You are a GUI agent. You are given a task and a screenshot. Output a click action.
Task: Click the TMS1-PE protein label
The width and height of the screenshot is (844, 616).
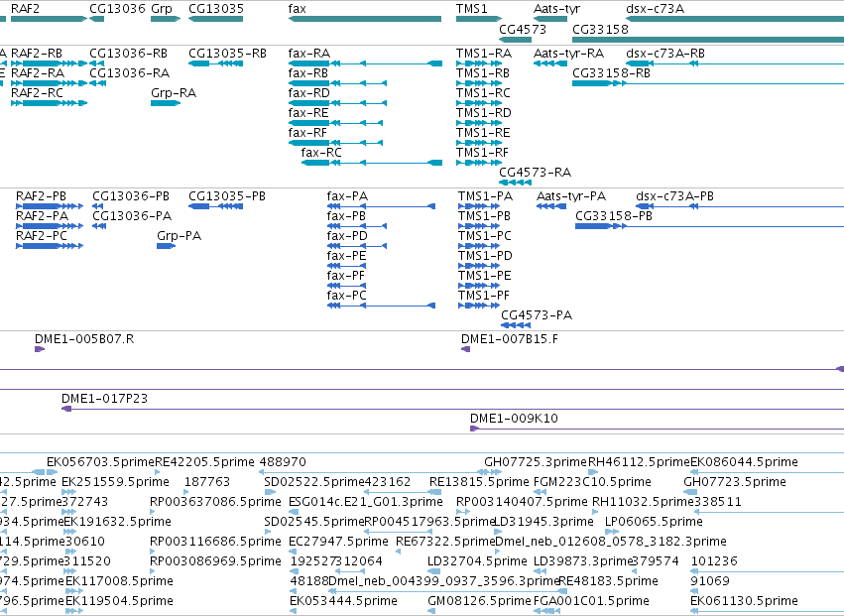tap(484, 275)
